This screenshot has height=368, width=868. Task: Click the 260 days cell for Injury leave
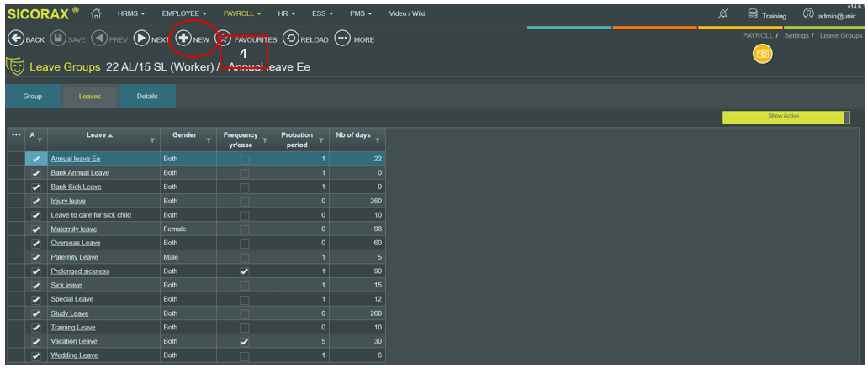(357, 201)
